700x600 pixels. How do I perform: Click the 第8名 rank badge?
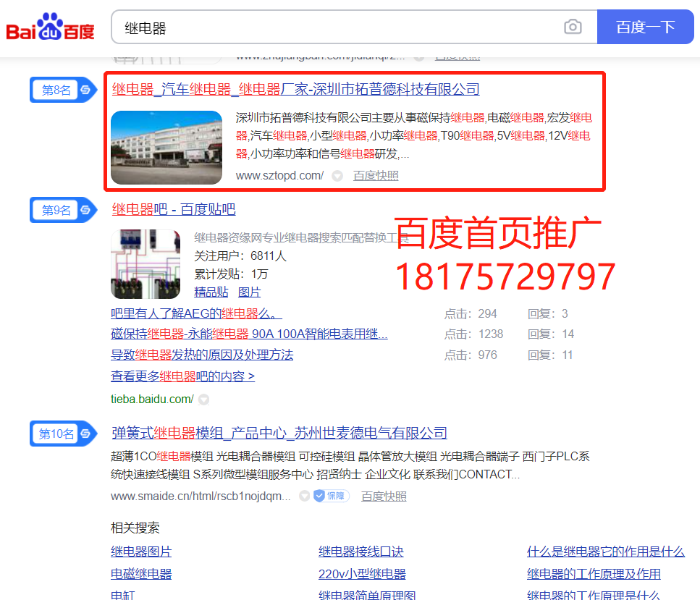63,90
